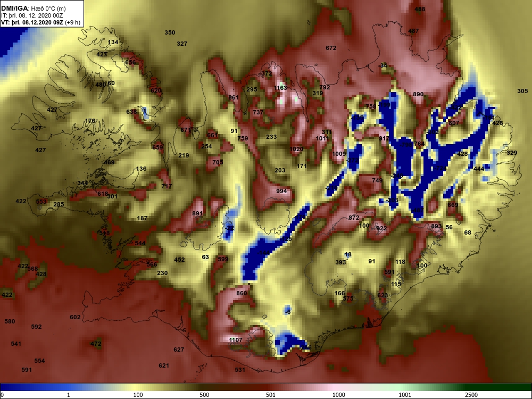Click the map value "230"
532x399 pixels.
[162, 273]
